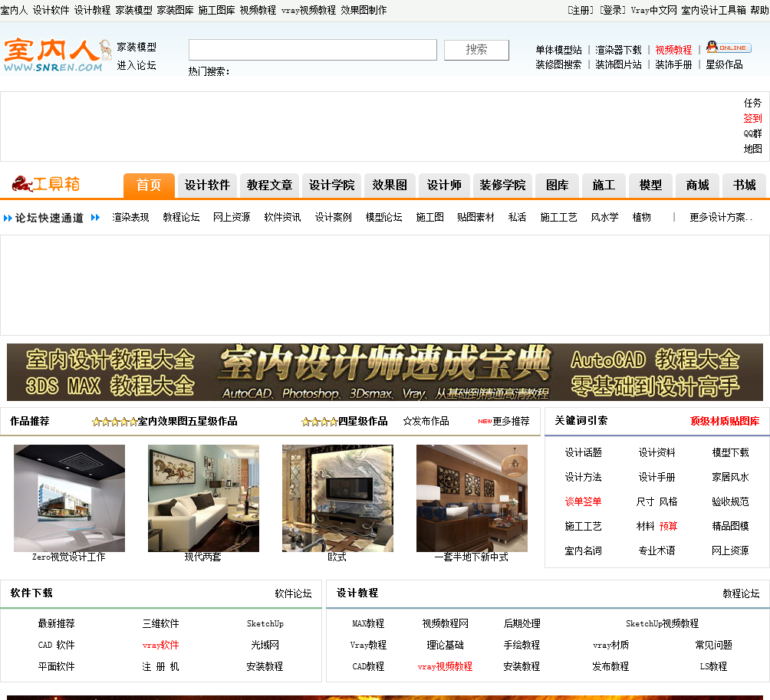Open the QQ ONLINE chat icon
770x700 pixels.
point(729,47)
